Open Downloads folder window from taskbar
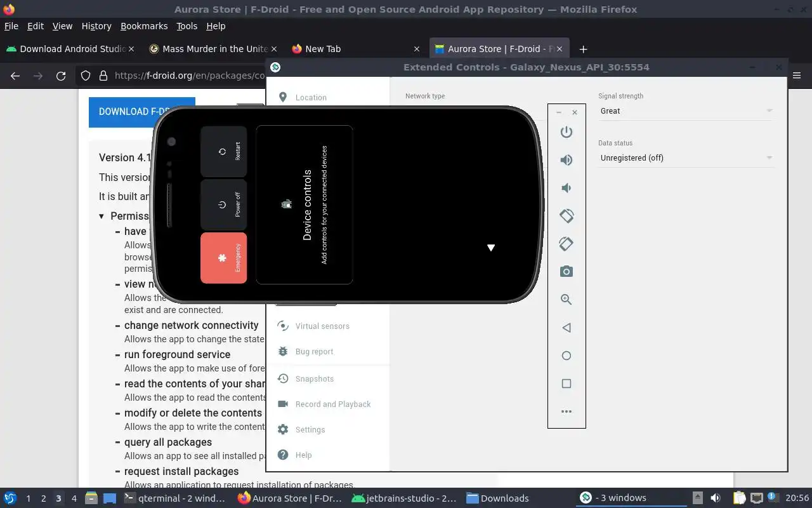Image resolution: width=812 pixels, height=508 pixels. click(x=498, y=498)
